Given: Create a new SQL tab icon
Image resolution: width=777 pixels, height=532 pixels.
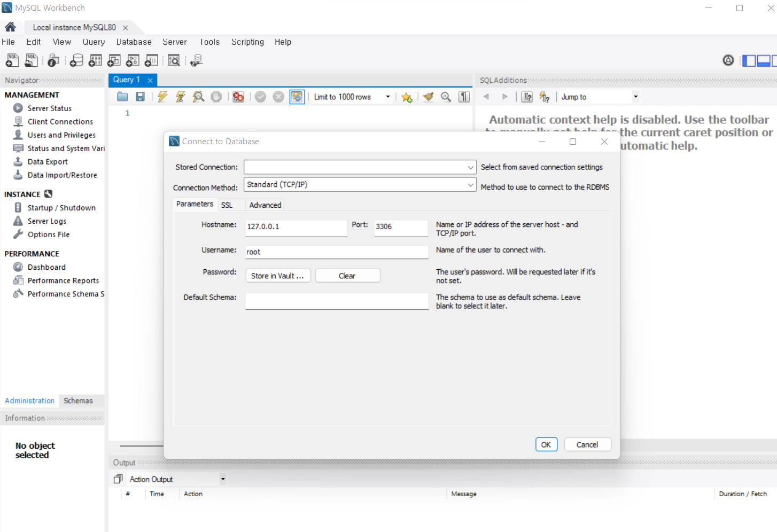Looking at the screenshot, I should pyautogui.click(x=12, y=60).
